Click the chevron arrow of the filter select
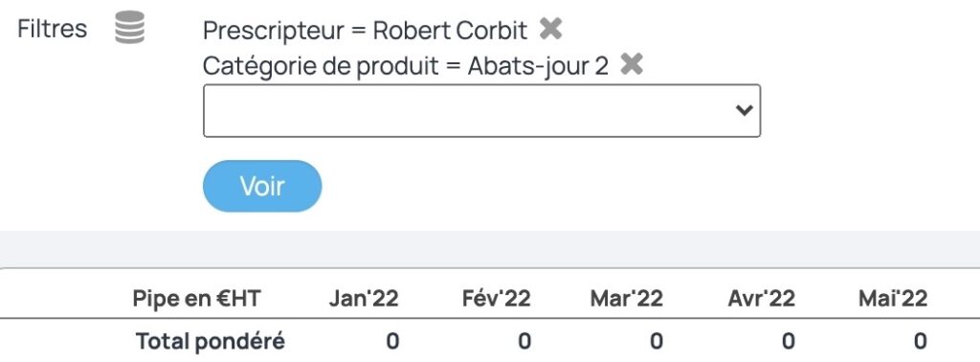Screen dimensions: 980x362 click(744, 111)
